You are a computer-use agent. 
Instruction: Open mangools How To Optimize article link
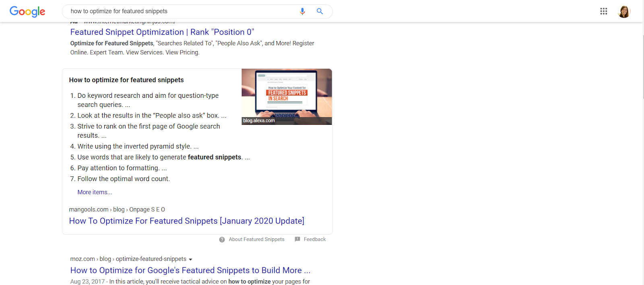point(187,221)
